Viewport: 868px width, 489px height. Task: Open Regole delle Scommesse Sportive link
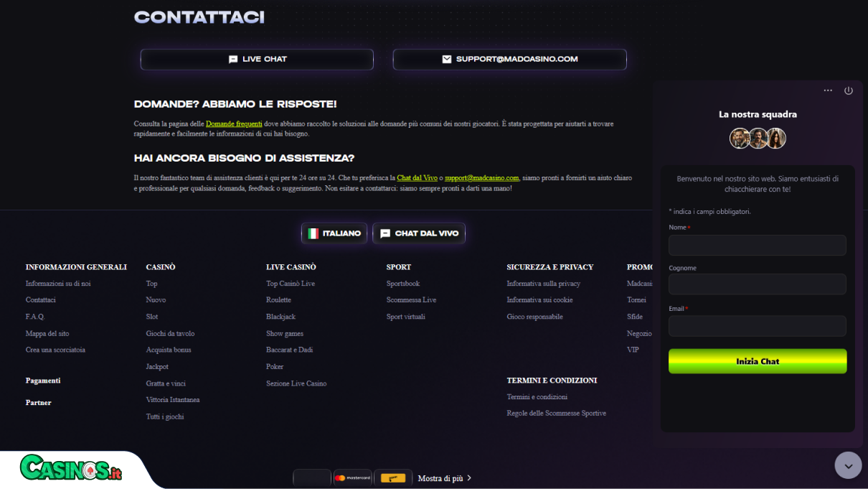point(557,414)
